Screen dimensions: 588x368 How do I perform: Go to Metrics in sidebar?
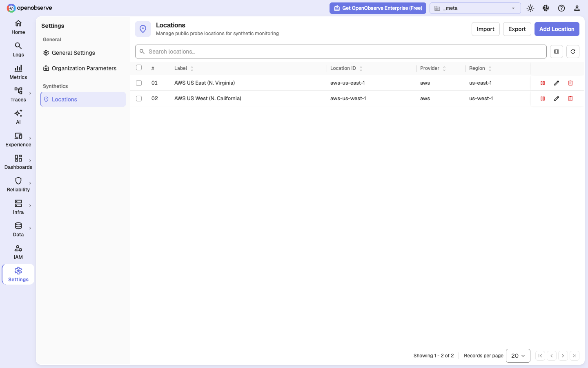coord(18,72)
